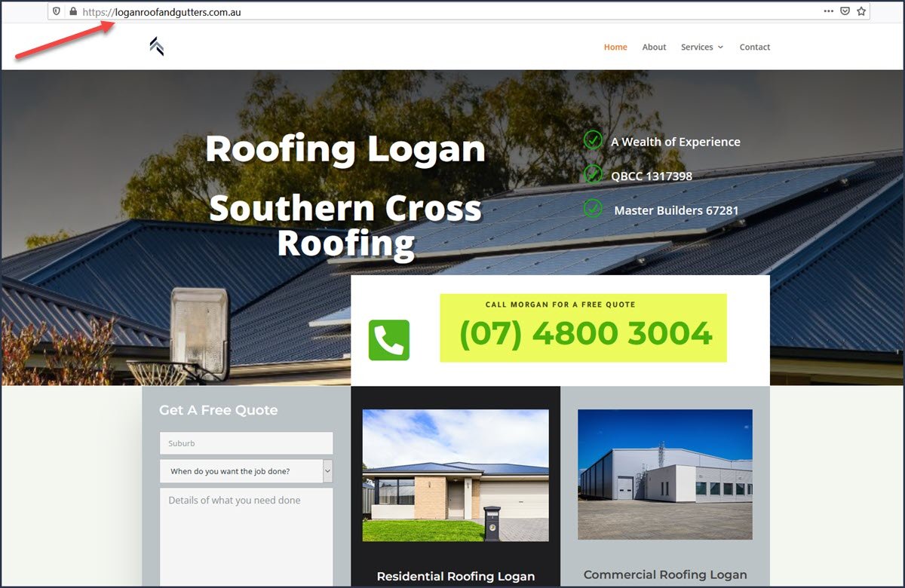
Task: Open the Contact page link
Action: 755,47
